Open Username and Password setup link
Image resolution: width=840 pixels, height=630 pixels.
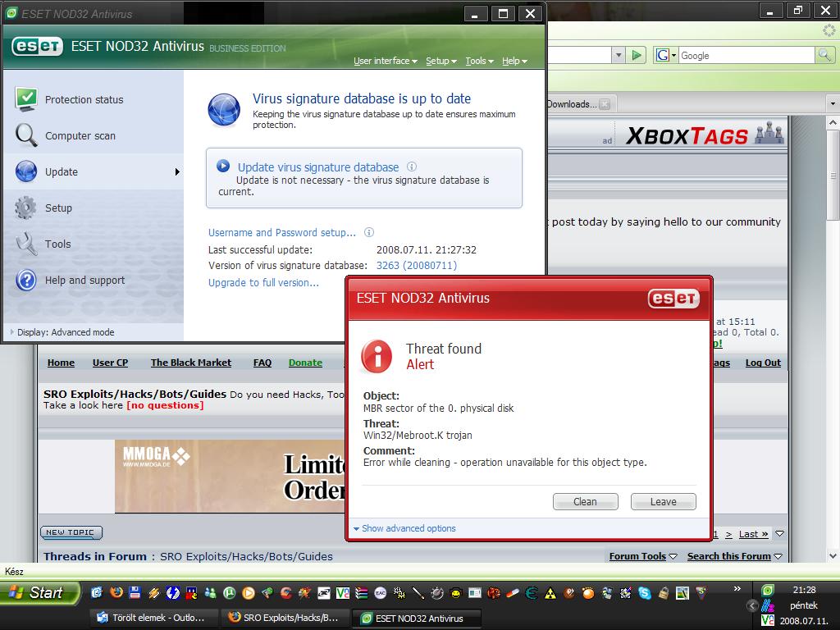point(282,232)
